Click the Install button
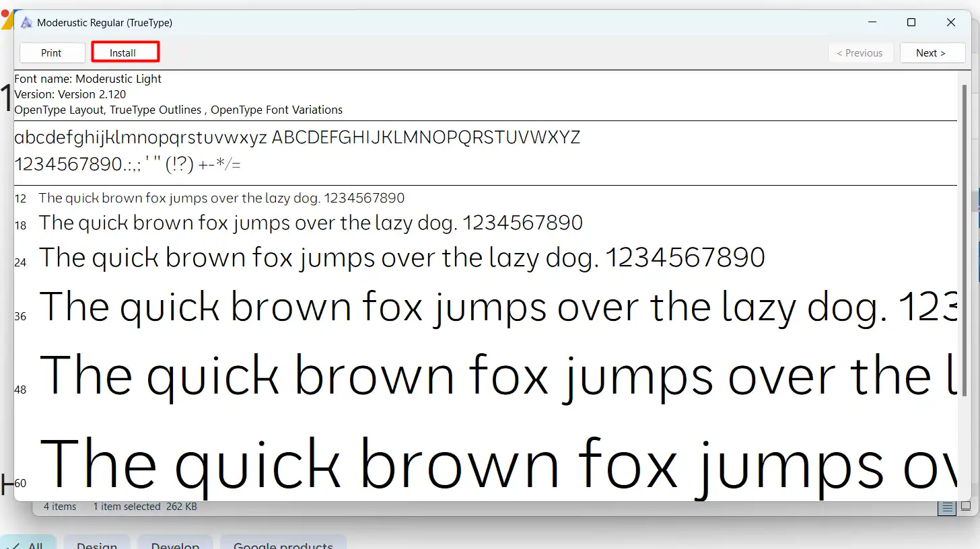980x549 pixels. [125, 52]
